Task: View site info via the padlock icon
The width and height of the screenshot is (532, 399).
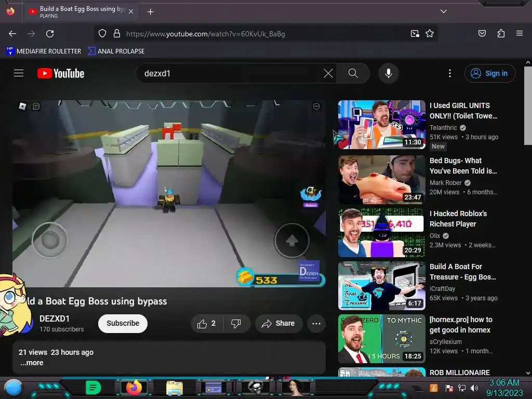Action: click(x=117, y=34)
